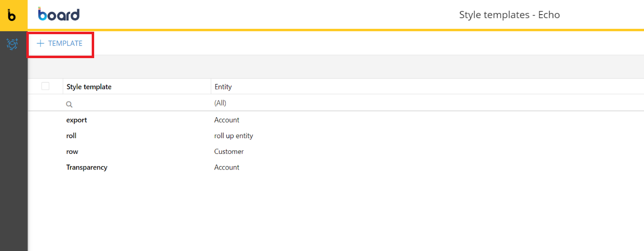644x251 pixels.
Task: Tick the select-all checkbox in table header
Action: click(45, 86)
